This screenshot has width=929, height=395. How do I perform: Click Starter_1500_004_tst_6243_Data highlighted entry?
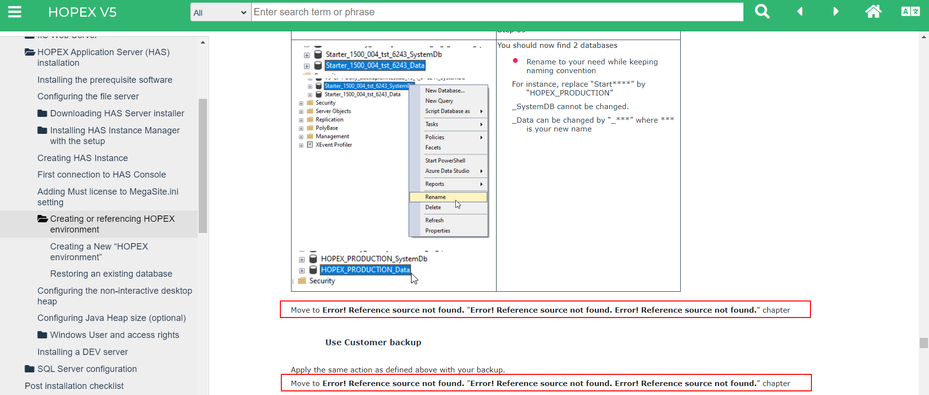374,65
